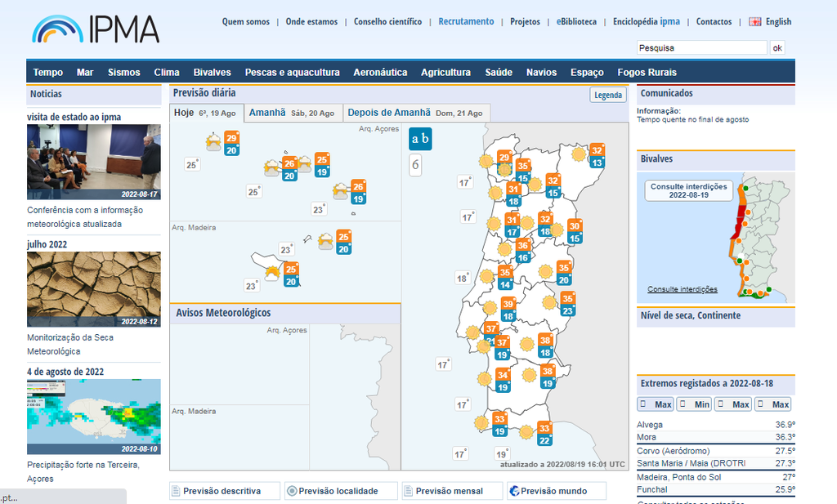The image size is (837, 504).
Task: Open the Aeronáutica menu
Action: click(380, 73)
